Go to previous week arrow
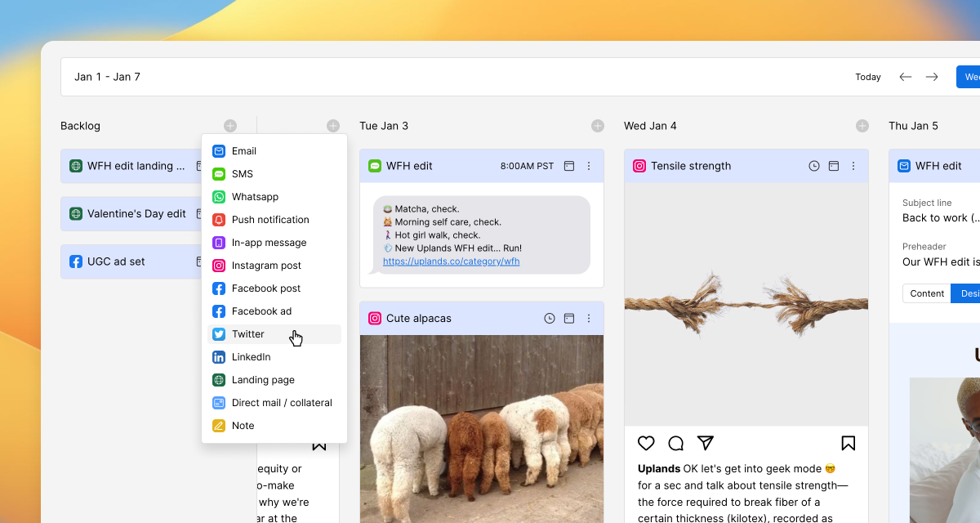980x523 pixels. tap(906, 77)
